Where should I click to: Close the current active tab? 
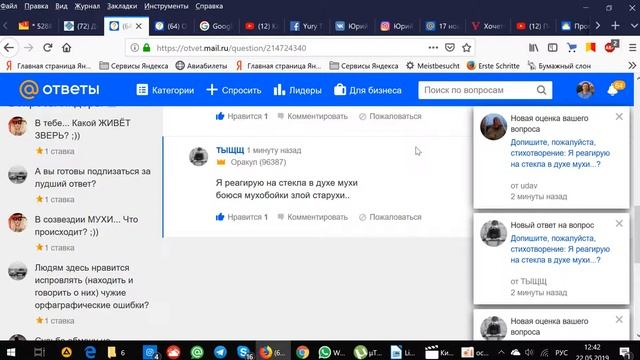point(139,26)
